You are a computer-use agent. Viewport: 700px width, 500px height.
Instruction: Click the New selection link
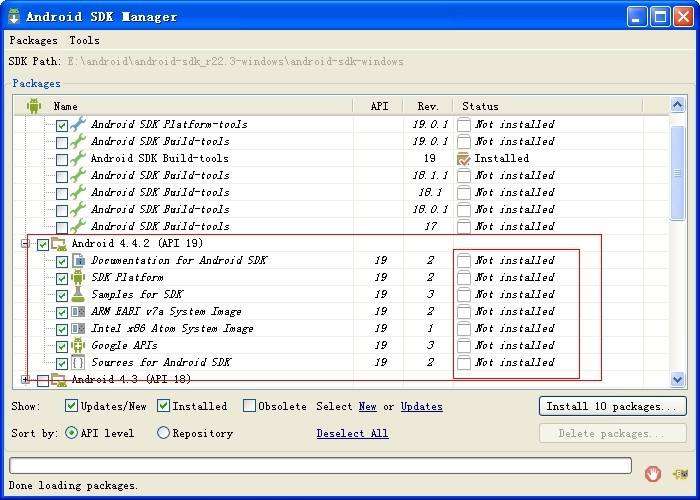367,406
